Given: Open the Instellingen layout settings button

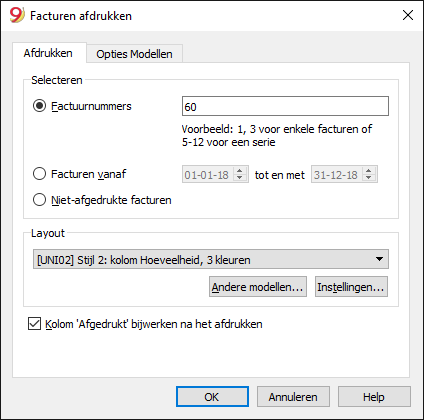Looking at the screenshot, I should [x=351, y=287].
